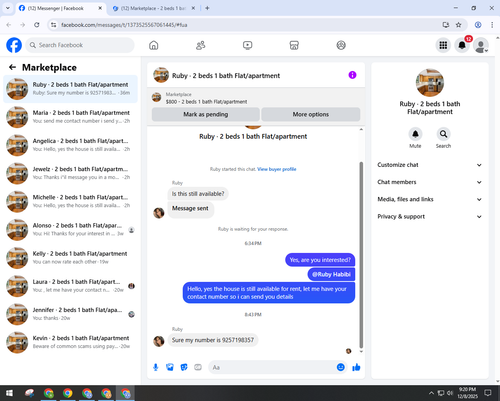Click the $800 Marketplace listing banner
Image resolution: width=500 pixels, height=401 pixels.
tap(256, 98)
